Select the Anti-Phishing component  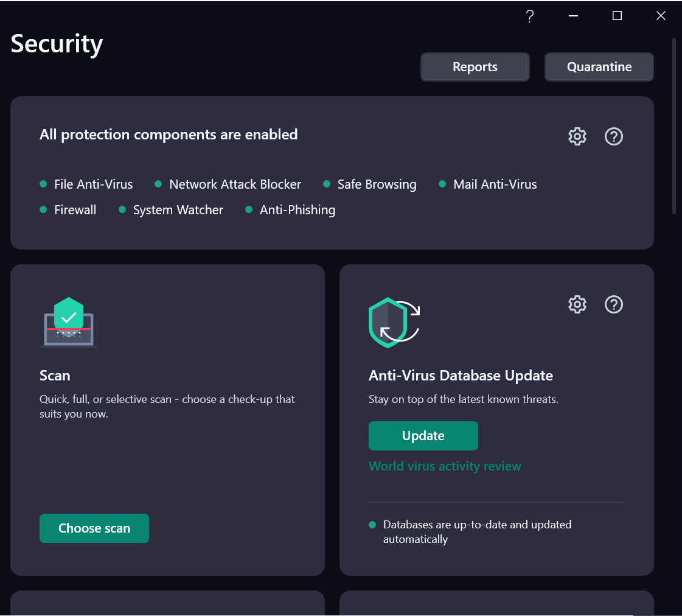pyautogui.click(x=298, y=210)
